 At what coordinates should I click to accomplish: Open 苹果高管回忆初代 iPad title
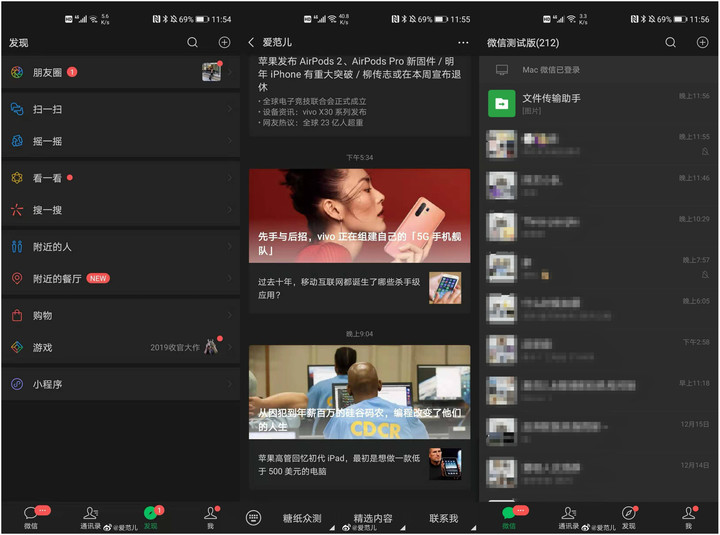pyautogui.click(x=339, y=464)
